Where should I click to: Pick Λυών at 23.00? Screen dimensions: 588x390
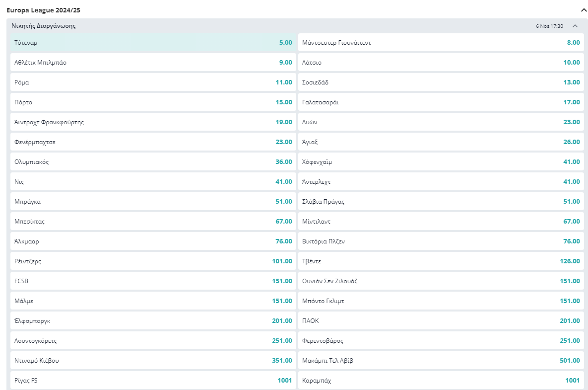(441, 122)
